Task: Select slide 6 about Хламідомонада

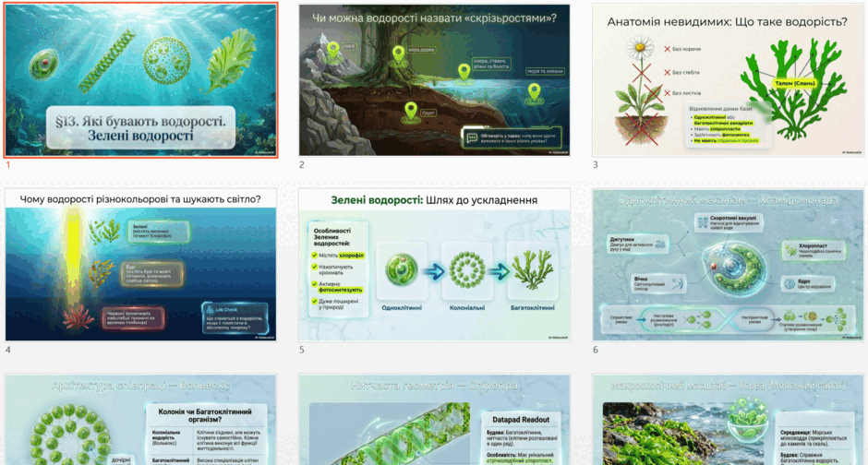Action: click(x=728, y=265)
